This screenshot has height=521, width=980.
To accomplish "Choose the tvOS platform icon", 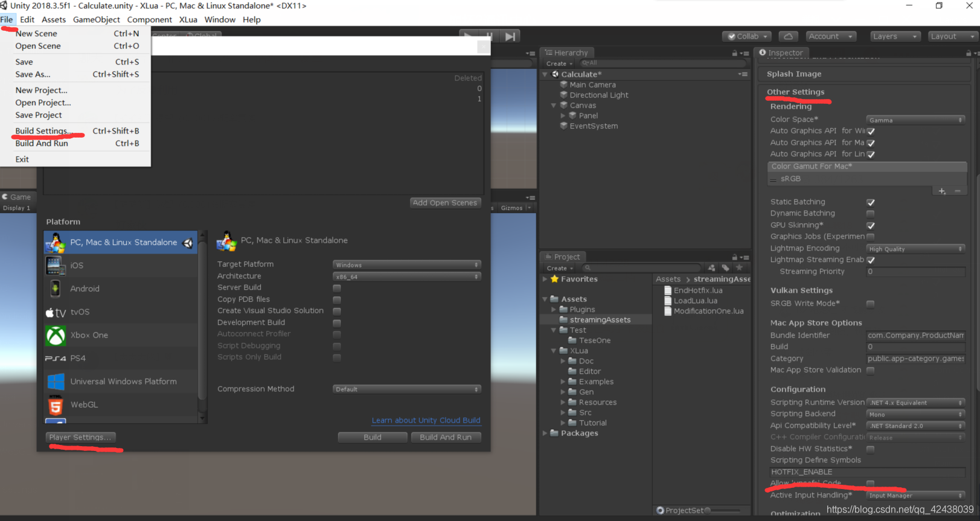I will (x=56, y=312).
